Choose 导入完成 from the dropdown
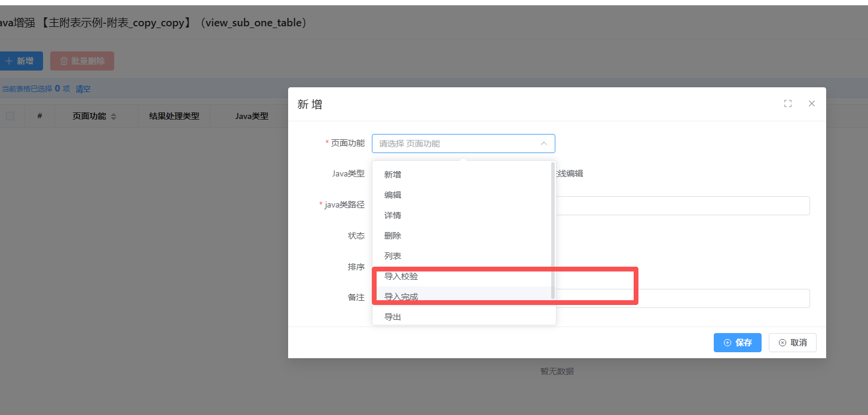 401,297
